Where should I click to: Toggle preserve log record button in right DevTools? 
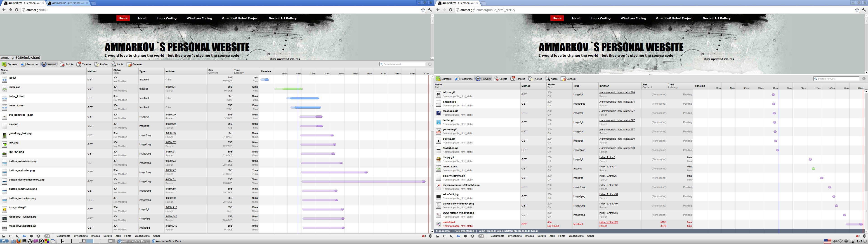(x=465, y=236)
